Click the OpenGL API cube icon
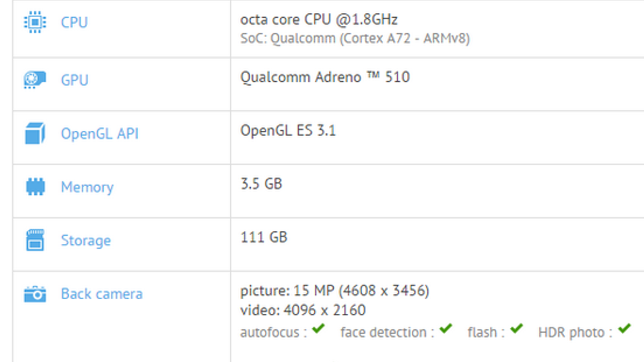The height and width of the screenshot is (362, 644). click(x=35, y=133)
